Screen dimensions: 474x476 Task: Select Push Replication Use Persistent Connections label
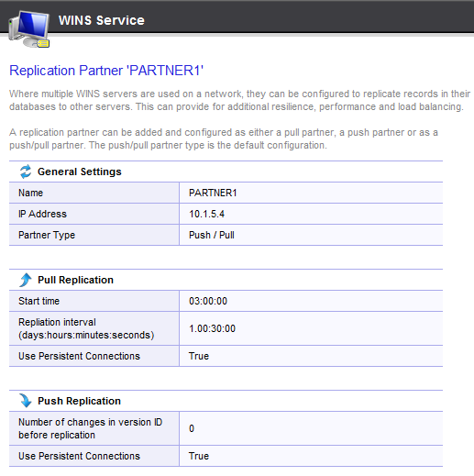click(x=79, y=456)
